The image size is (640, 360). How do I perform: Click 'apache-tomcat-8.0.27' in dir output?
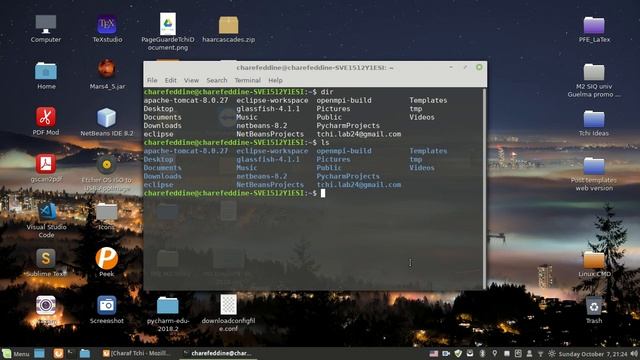[186, 100]
